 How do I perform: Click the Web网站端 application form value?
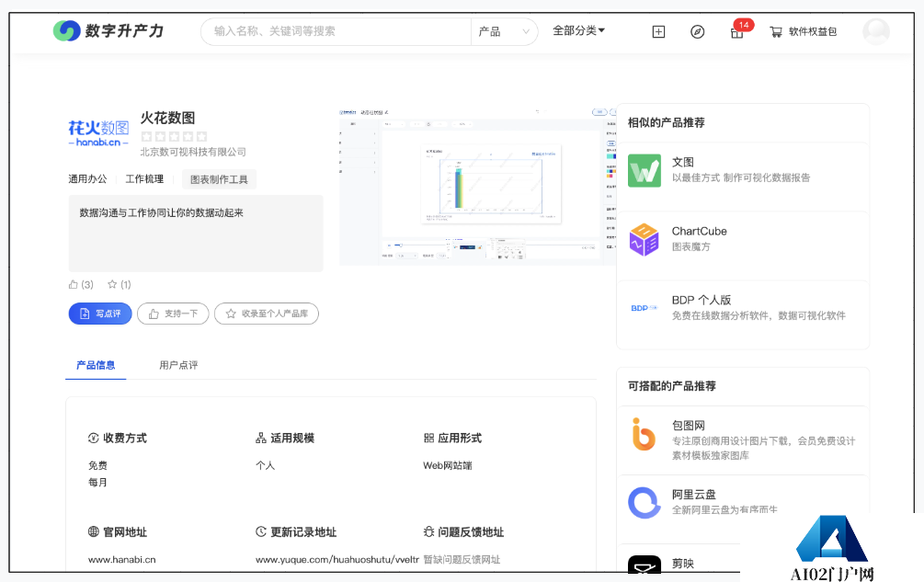click(447, 465)
